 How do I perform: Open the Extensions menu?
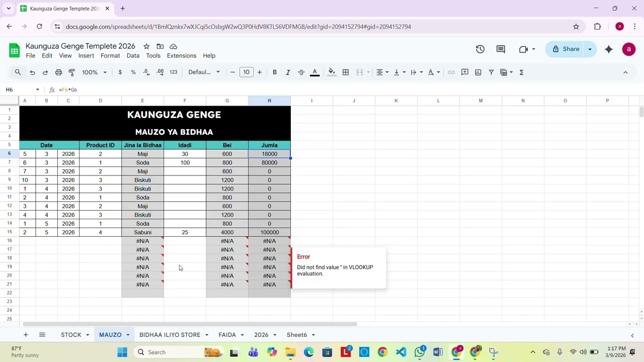pos(182,56)
